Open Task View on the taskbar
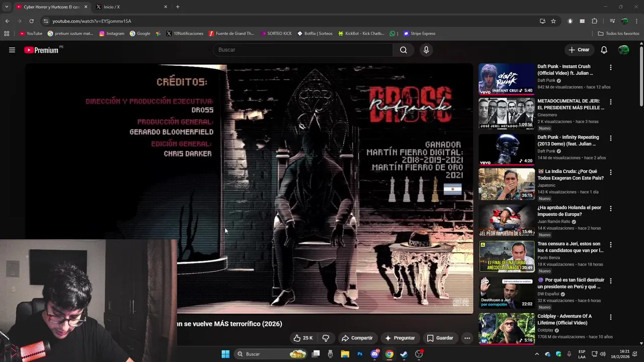The height and width of the screenshot is (362, 644). pos(316,354)
